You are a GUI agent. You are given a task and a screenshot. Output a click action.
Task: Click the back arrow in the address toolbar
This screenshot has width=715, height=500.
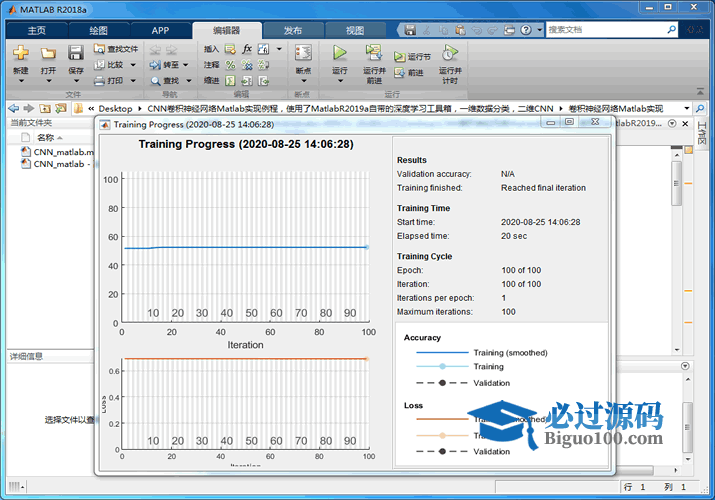[x=14, y=108]
